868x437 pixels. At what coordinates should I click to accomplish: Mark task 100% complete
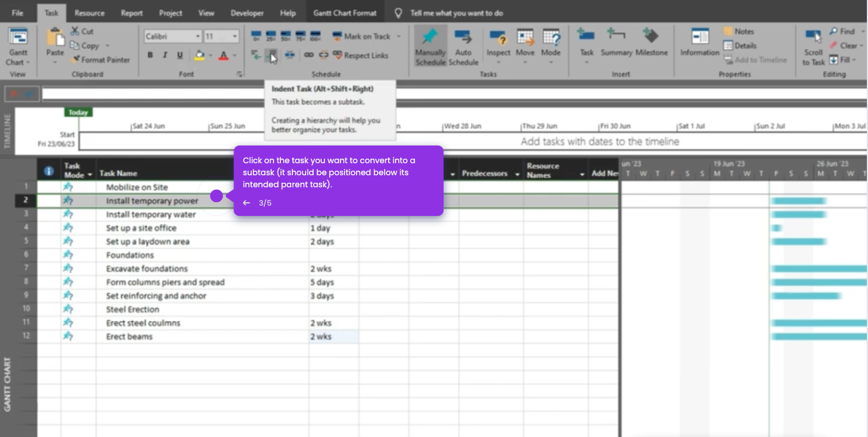[x=315, y=37]
